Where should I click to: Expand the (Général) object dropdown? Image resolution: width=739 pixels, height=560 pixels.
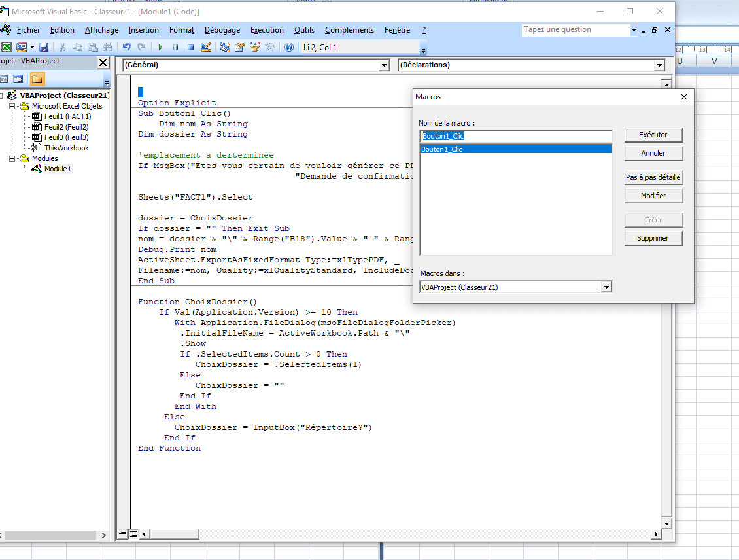click(384, 65)
